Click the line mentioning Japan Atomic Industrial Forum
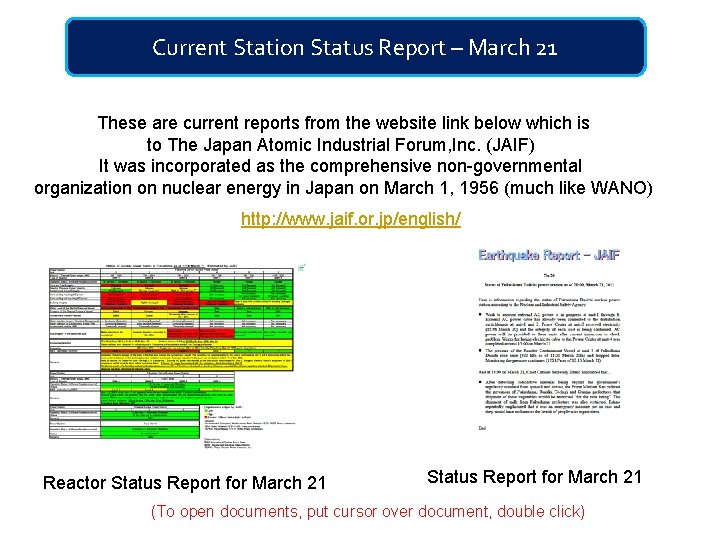 341,145
